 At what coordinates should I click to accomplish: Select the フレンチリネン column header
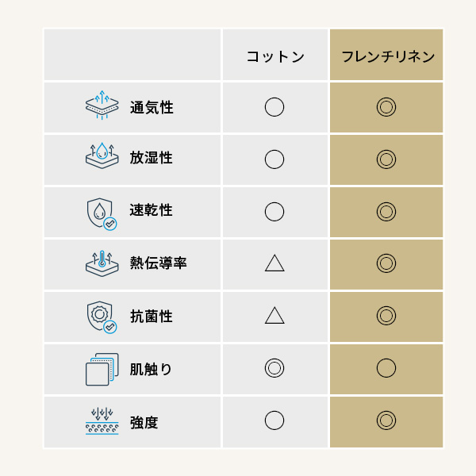386,56
